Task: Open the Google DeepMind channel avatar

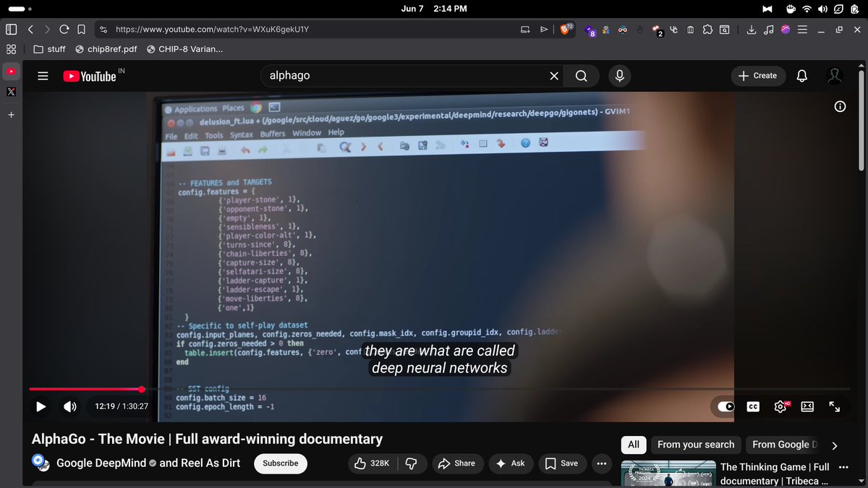Action: coord(41,463)
